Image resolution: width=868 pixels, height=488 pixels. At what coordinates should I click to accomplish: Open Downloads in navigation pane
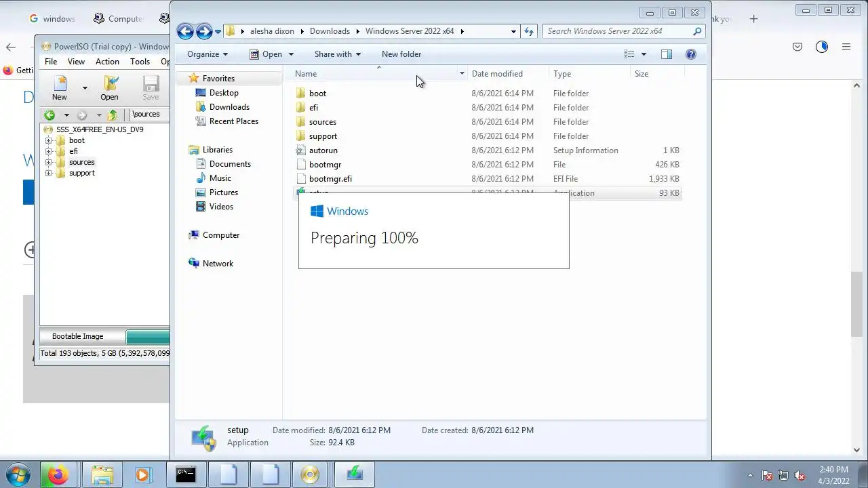(229, 107)
